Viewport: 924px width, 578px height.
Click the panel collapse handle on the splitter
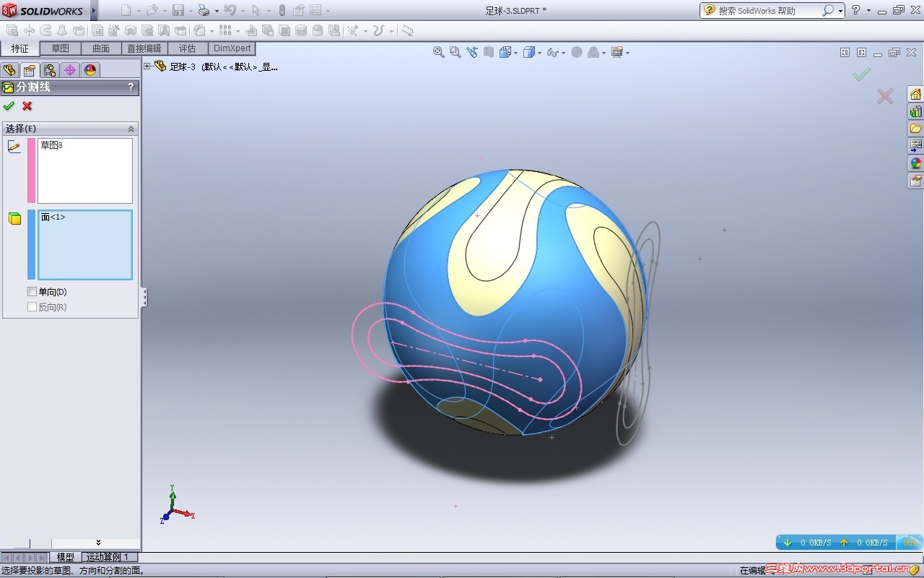point(144,298)
